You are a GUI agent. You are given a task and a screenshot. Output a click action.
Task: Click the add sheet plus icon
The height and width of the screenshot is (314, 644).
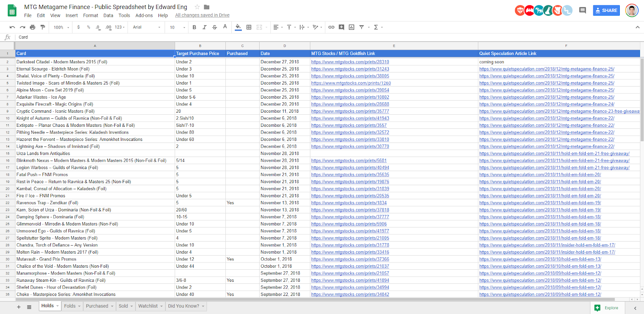coord(19,307)
